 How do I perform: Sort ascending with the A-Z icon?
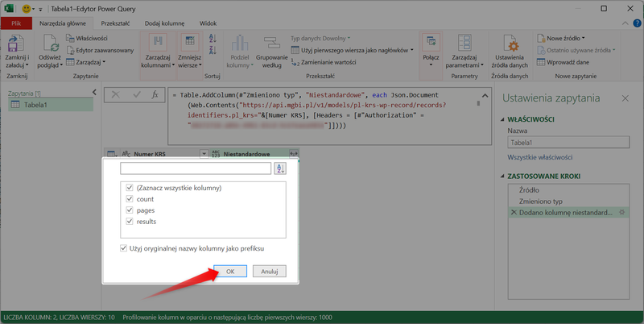(213, 38)
